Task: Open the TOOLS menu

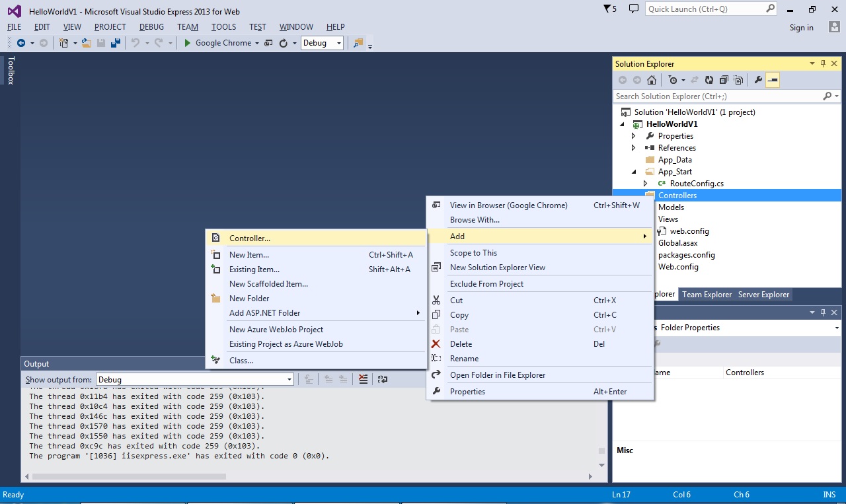Action: 223,27
